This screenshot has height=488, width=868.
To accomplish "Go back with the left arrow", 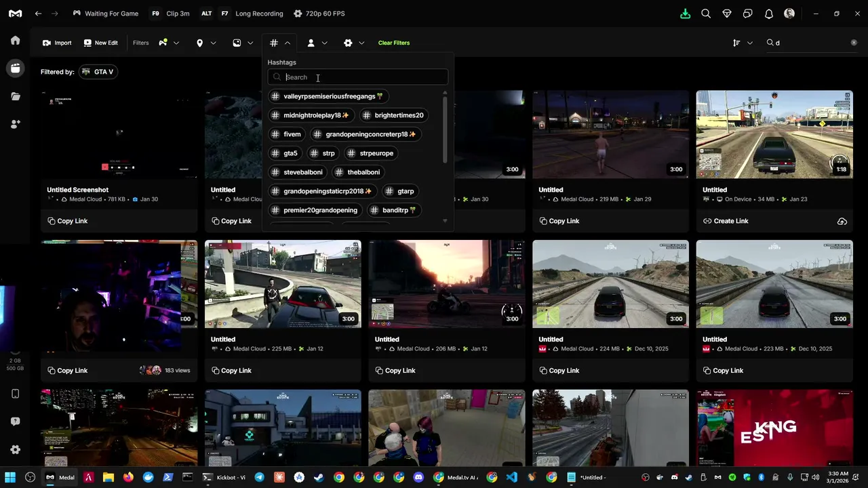I will click(39, 14).
